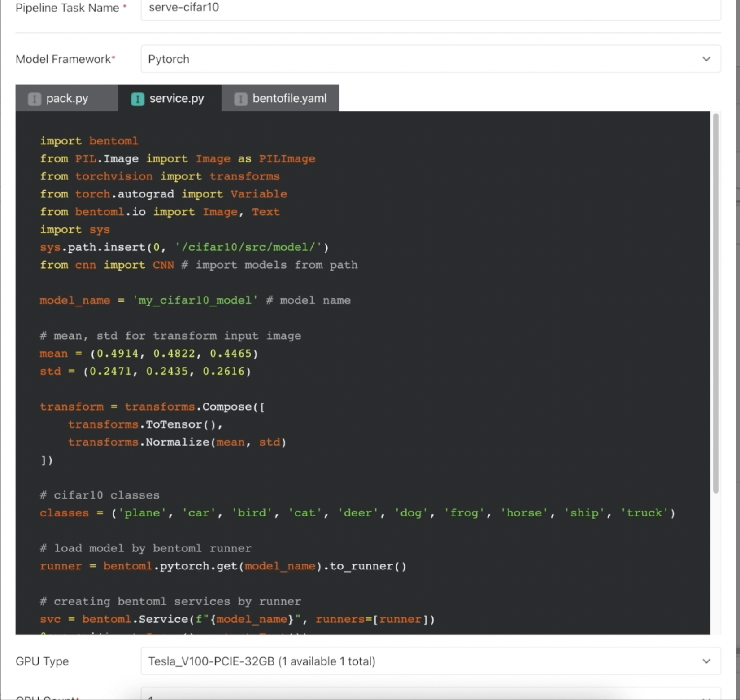Screen dimensions: 740x700
Task: Click the classes tuple definition line
Action: point(357,513)
